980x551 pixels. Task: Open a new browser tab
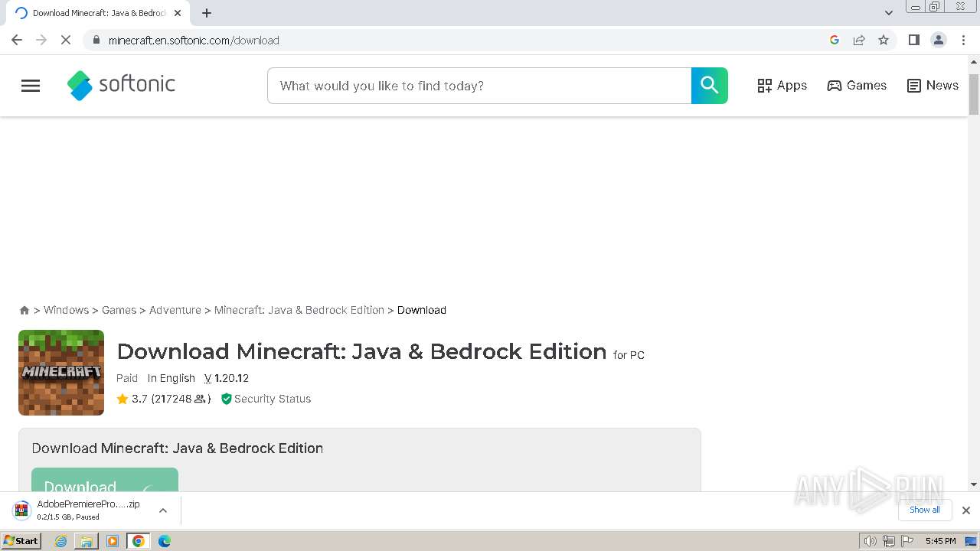(x=207, y=13)
